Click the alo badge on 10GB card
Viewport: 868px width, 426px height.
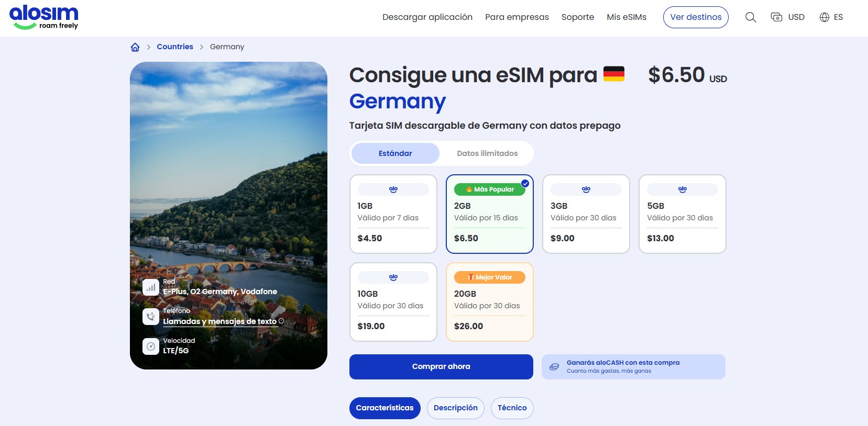[x=393, y=277]
